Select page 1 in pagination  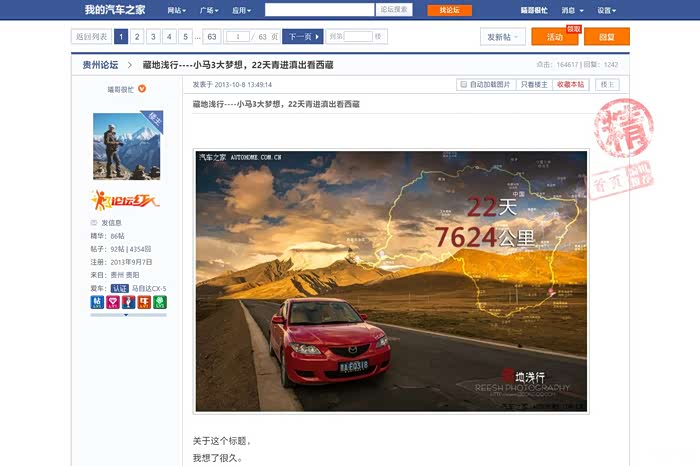[x=121, y=37]
